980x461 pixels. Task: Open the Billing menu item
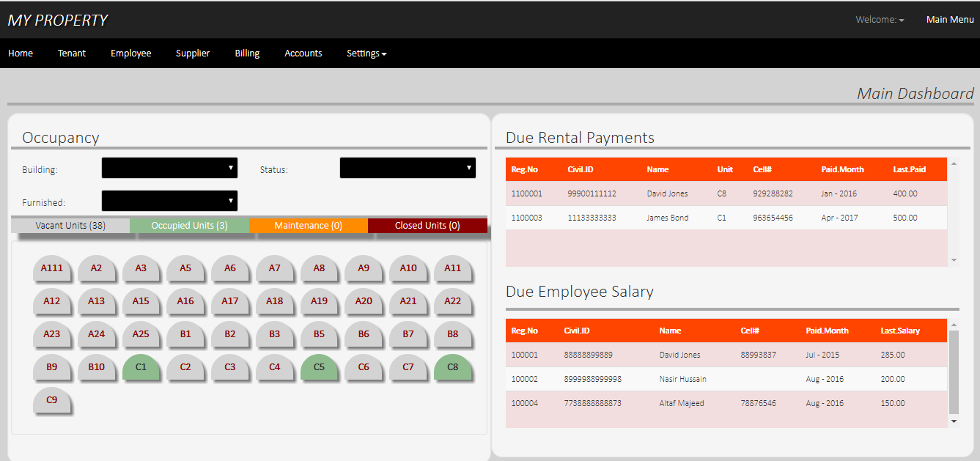click(247, 54)
